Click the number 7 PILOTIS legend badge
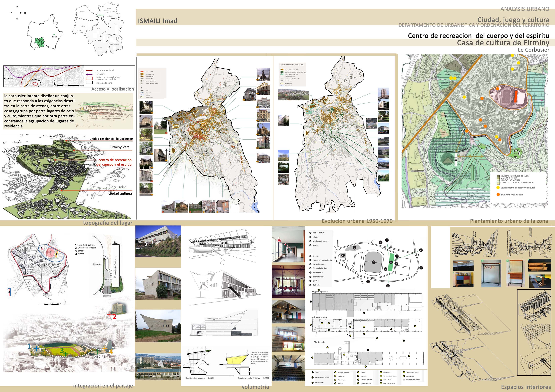Viewport: 555px width, 392px height. 335,383
